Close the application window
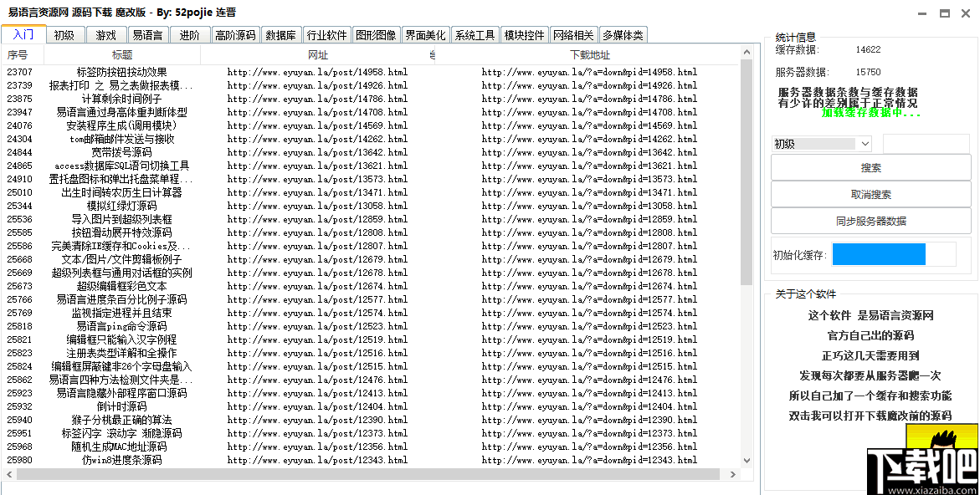The height and width of the screenshot is (495, 980). (x=966, y=13)
